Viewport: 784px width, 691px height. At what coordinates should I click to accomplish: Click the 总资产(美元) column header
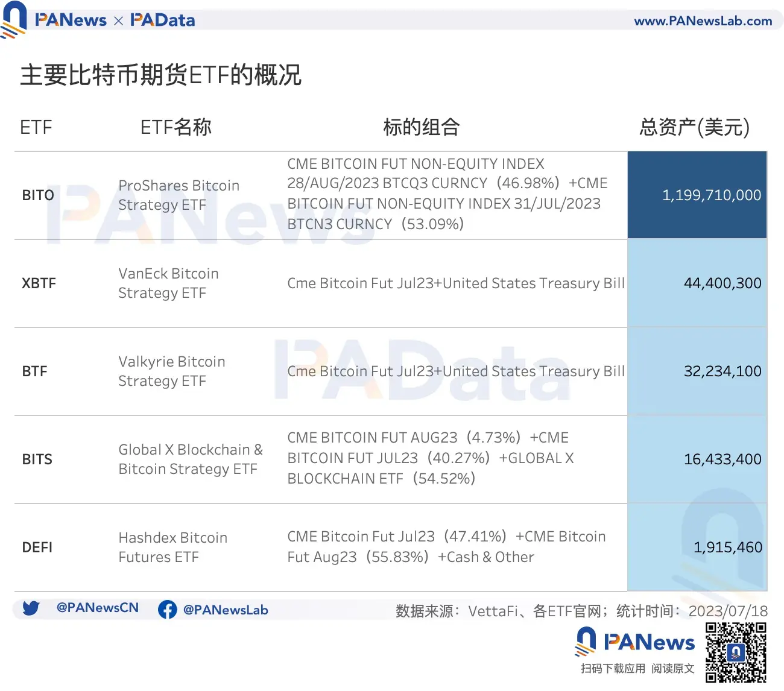(694, 128)
